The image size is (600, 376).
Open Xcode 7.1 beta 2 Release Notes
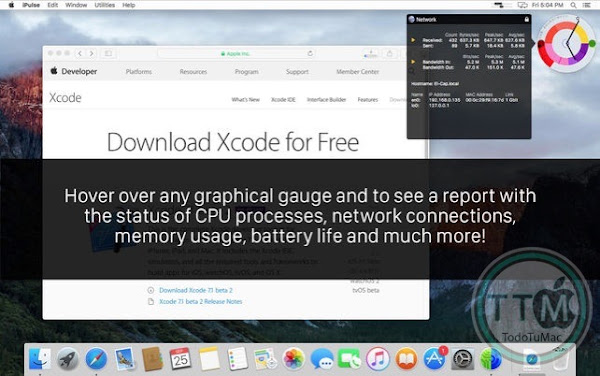[201, 301]
